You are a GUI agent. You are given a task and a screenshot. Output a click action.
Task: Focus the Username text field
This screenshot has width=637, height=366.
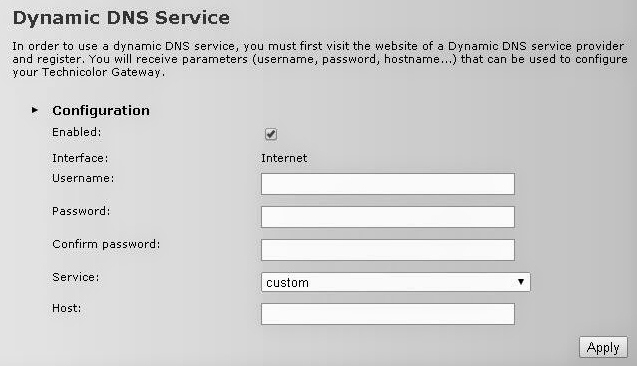(388, 184)
